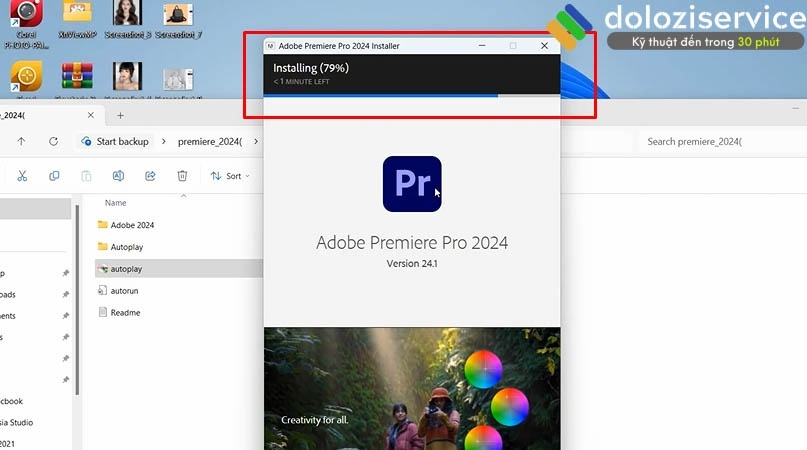The image size is (807, 450).
Task: Click the Version 24.1 text
Action: [x=412, y=264]
